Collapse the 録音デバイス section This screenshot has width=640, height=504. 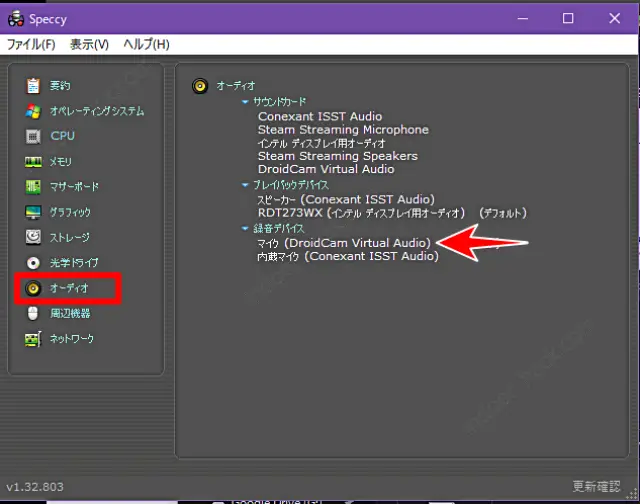point(245,228)
